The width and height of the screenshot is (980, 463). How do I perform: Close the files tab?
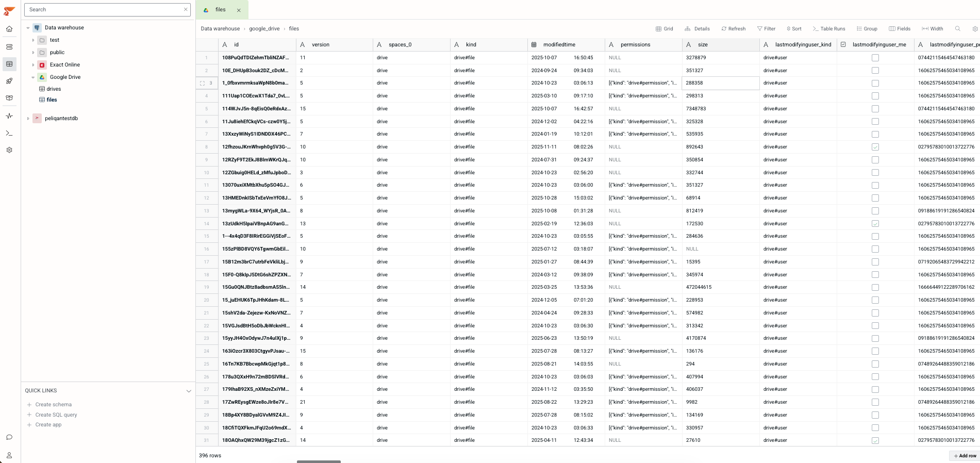pos(239,10)
